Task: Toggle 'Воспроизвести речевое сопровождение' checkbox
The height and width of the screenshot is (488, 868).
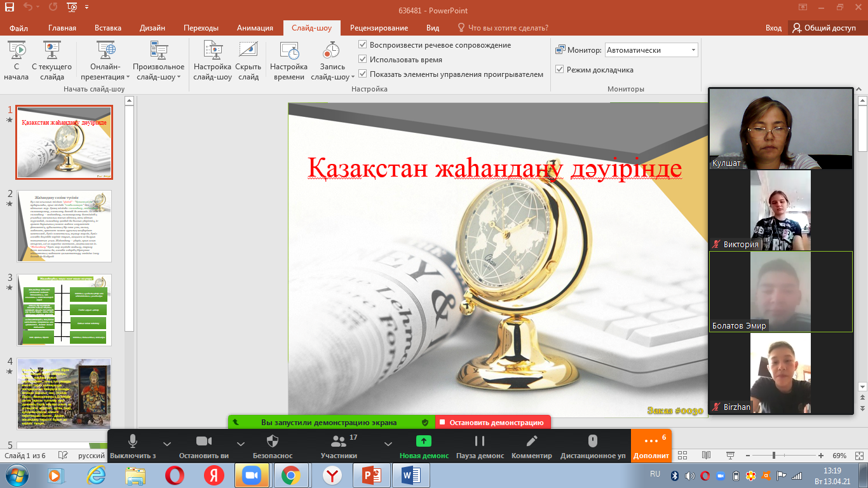Action: (x=363, y=45)
